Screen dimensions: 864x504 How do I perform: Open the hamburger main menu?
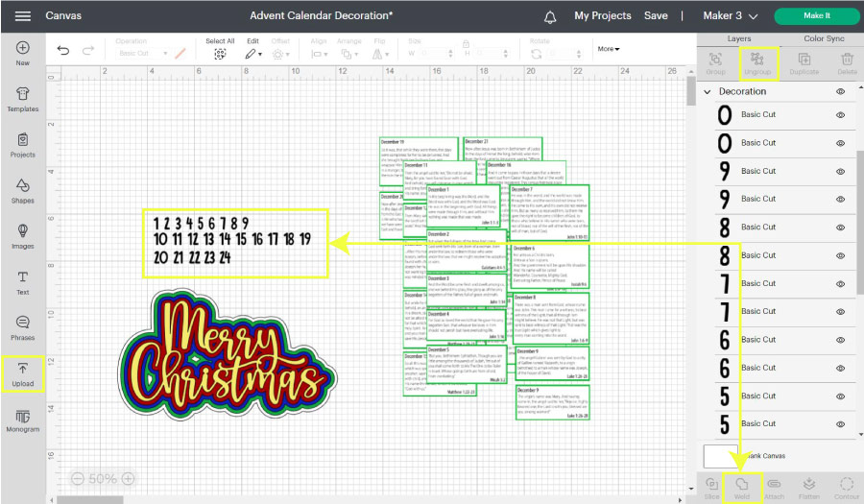23,16
